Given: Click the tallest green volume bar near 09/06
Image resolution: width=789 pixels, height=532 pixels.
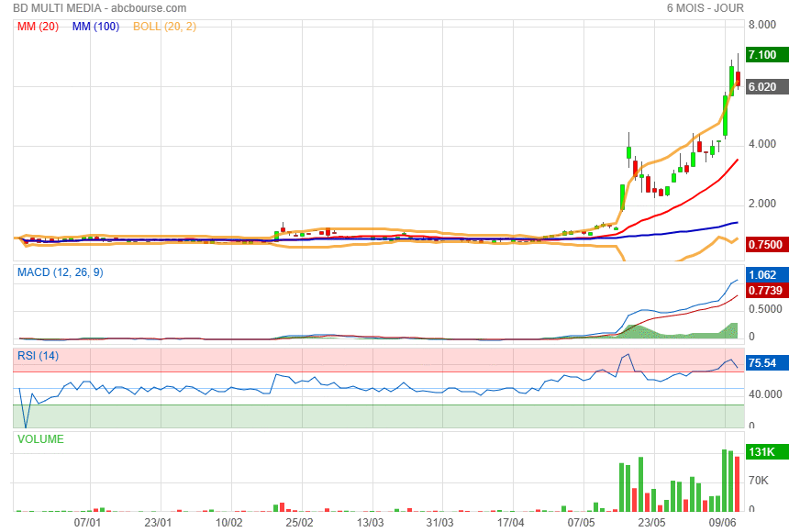Looking at the screenshot, I should point(725,480).
